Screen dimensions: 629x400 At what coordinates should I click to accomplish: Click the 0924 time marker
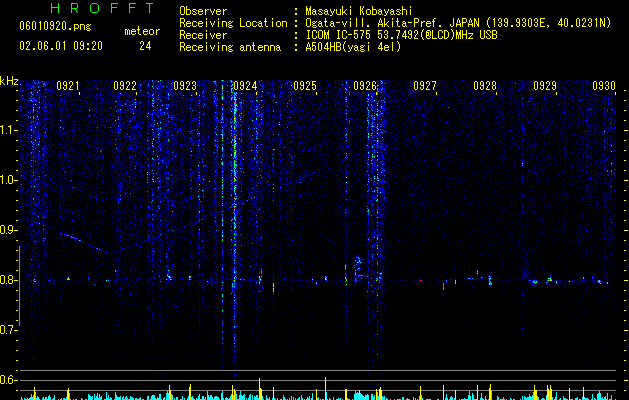click(245, 86)
